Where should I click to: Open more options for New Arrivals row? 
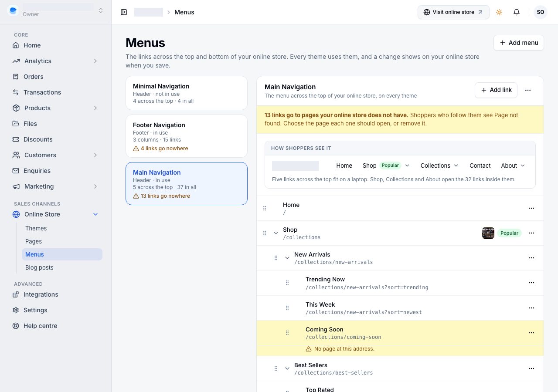click(x=531, y=258)
